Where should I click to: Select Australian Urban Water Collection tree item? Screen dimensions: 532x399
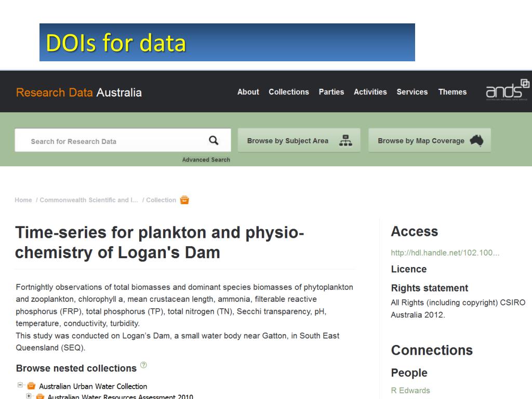pyautogui.click(x=93, y=386)
